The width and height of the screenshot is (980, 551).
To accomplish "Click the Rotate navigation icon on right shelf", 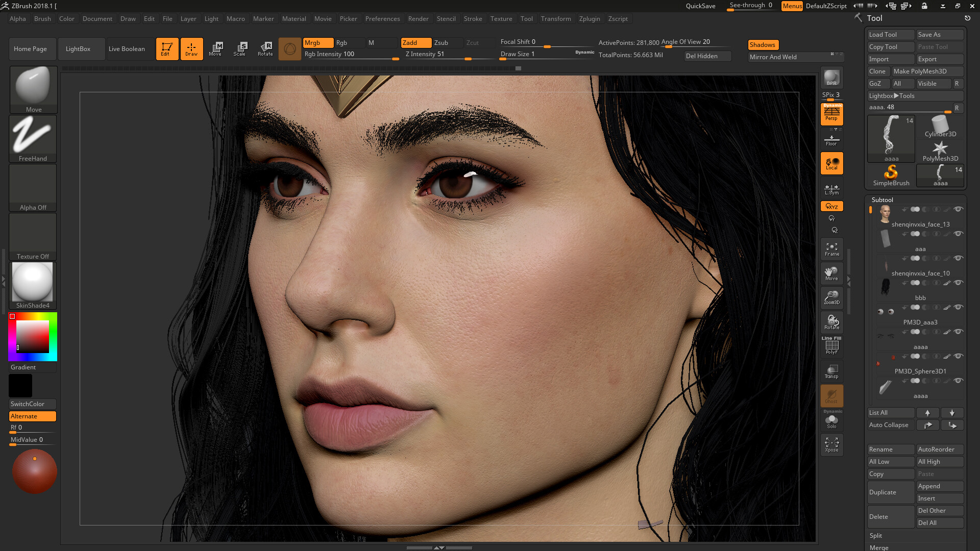I will click(x=831, y=322).
